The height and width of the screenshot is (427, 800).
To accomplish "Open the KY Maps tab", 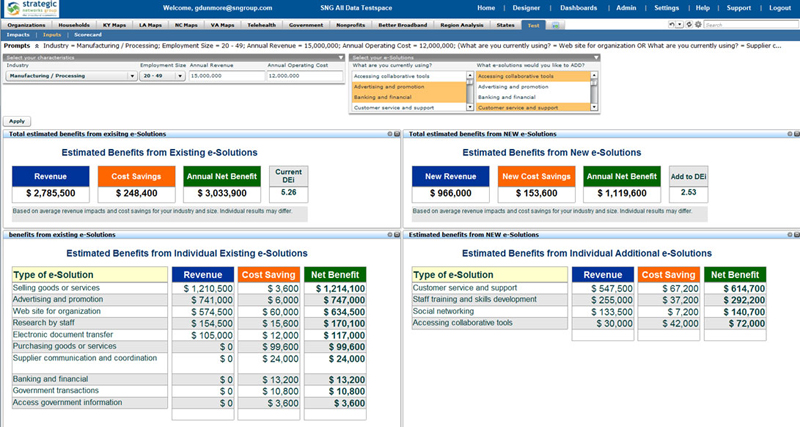I will (x=114, y=25).
